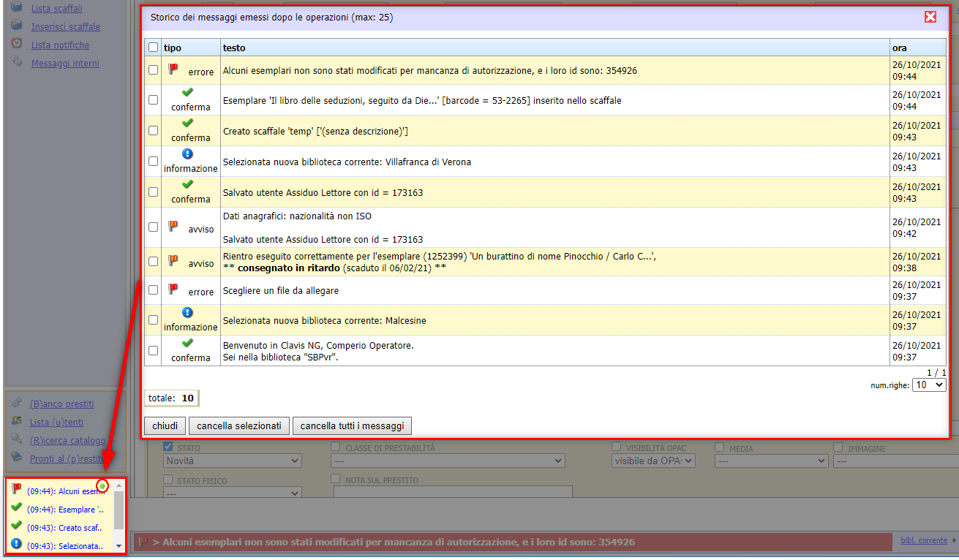The height and width of the screenshot is (560, 959).
Task: Select the checkbox for 'Scegliere un file da allegare'
Action: [x=153, y=290]
